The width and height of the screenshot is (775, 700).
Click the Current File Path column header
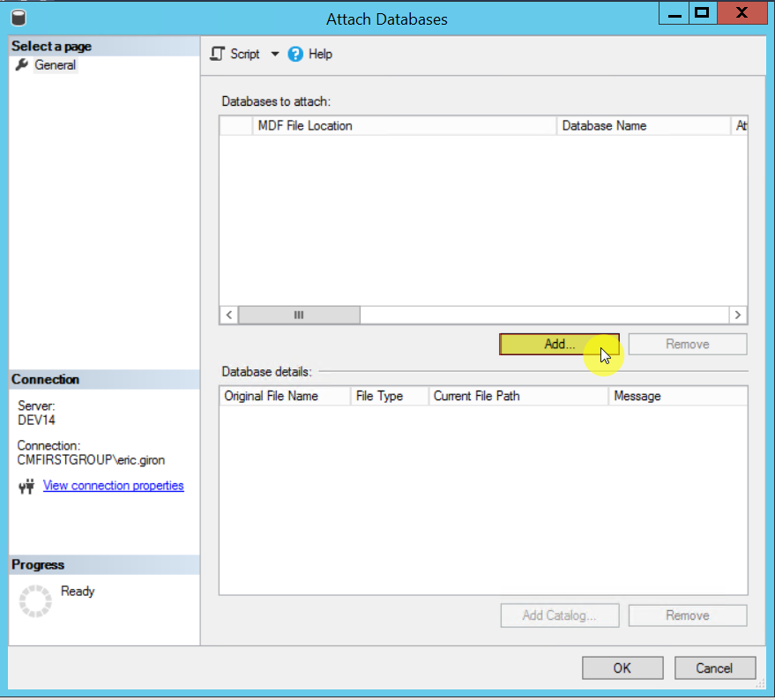(518, 396)
